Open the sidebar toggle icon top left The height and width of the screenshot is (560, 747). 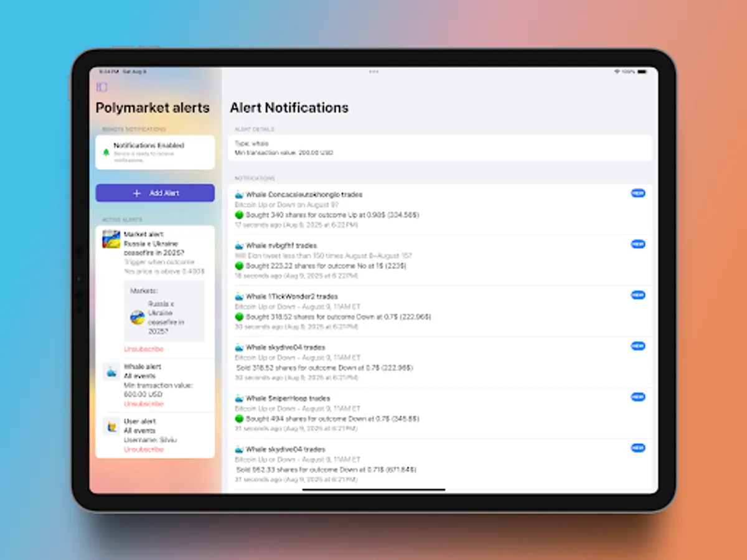pyautogui.click(x=101, y=87)
